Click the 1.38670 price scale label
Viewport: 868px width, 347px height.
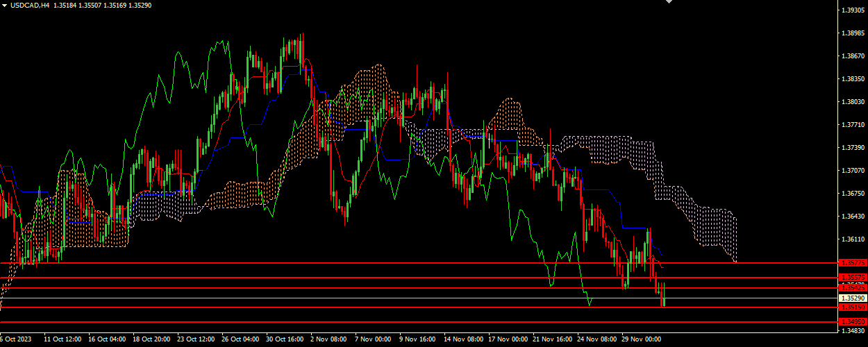click(852, 56)
